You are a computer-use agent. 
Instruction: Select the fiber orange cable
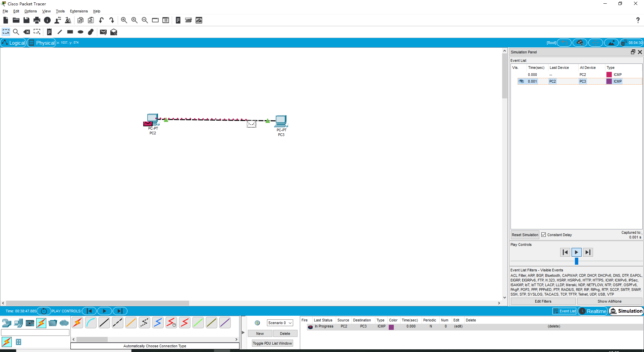coord(131,323)
